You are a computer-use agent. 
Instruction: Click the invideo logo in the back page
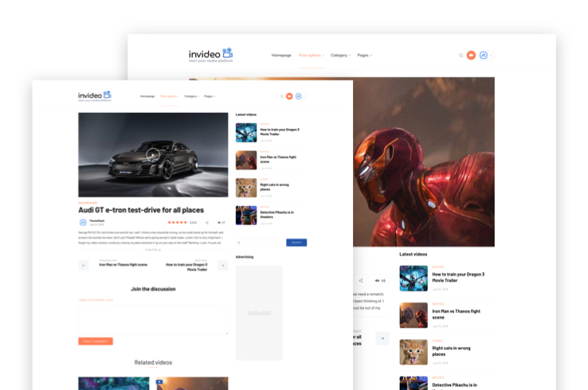(x=210, y=55)
